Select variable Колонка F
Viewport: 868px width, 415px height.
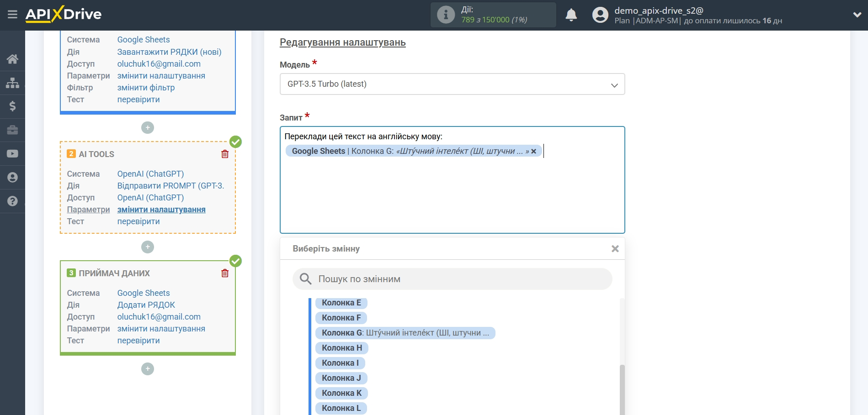click(341, 318)
